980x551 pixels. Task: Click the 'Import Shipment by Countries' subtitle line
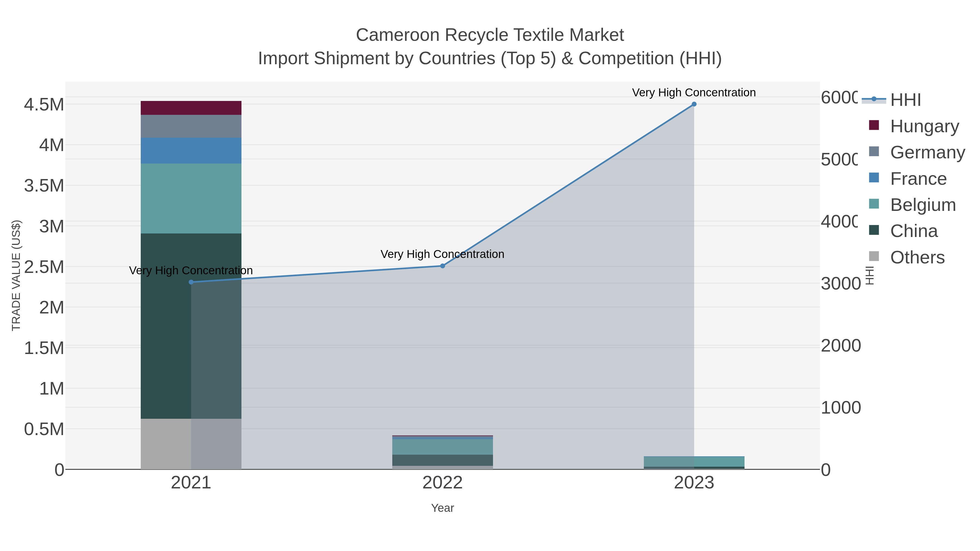(x=490, y=59)
